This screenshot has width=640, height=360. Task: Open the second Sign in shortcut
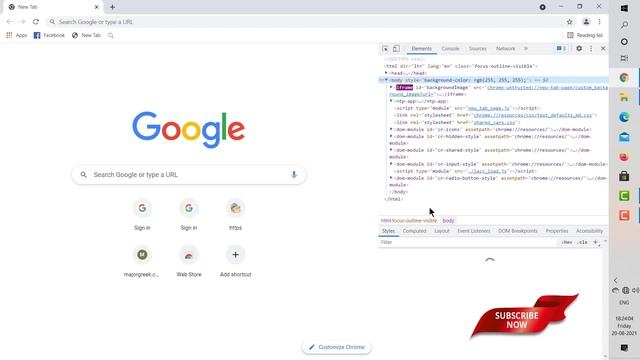[189, 214]
